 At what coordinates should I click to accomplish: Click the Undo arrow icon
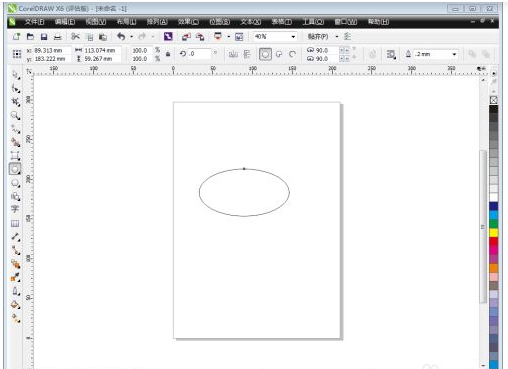(121, 37)
